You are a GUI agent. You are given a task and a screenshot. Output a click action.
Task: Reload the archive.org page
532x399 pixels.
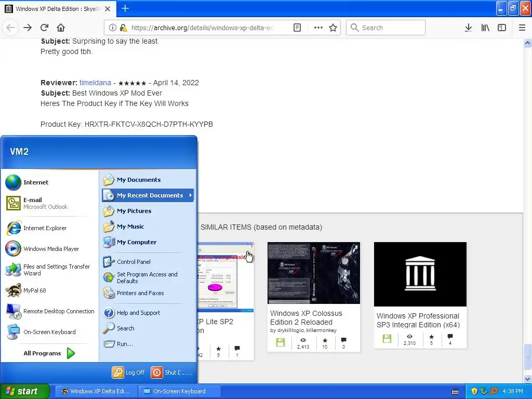[x=44, y=28]
